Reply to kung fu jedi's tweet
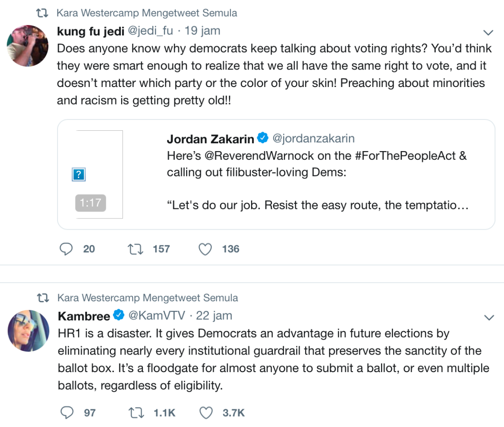This screenshot has height=427, width=504. 66,249
